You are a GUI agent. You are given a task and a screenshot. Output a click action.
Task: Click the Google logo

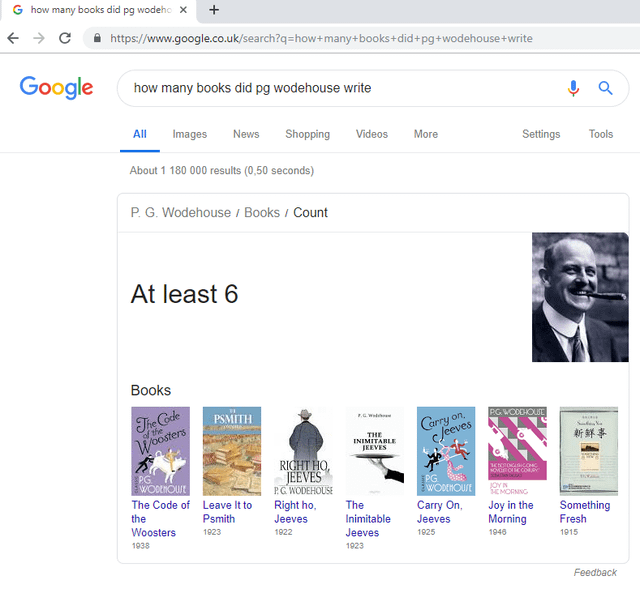(x=56, y=88)
